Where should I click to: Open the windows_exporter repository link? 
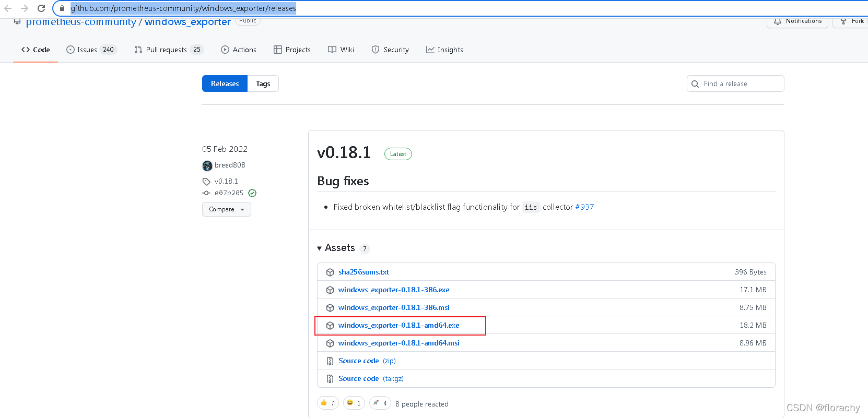187,22
